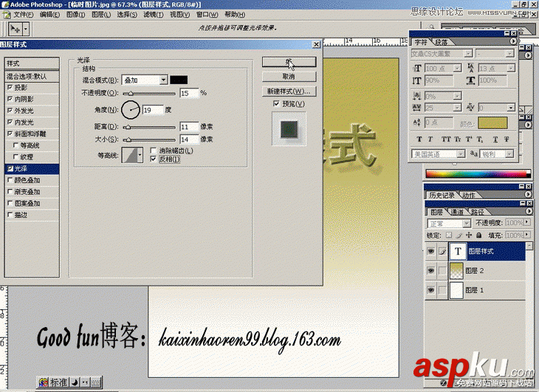Image resolution: width=539 pixels, height=392 pixels.
Task: Switch to the 动作 Actions tab
Action: click(468, 195)
